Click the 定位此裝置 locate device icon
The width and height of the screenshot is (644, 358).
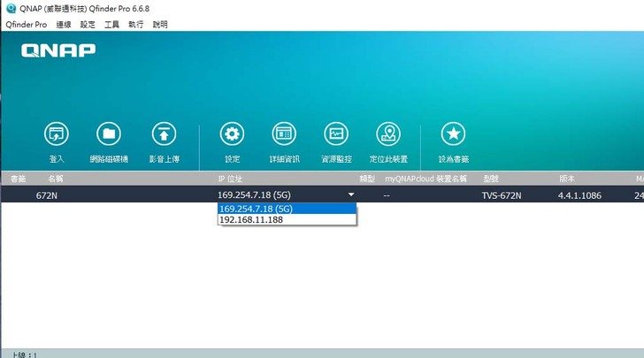388,133
